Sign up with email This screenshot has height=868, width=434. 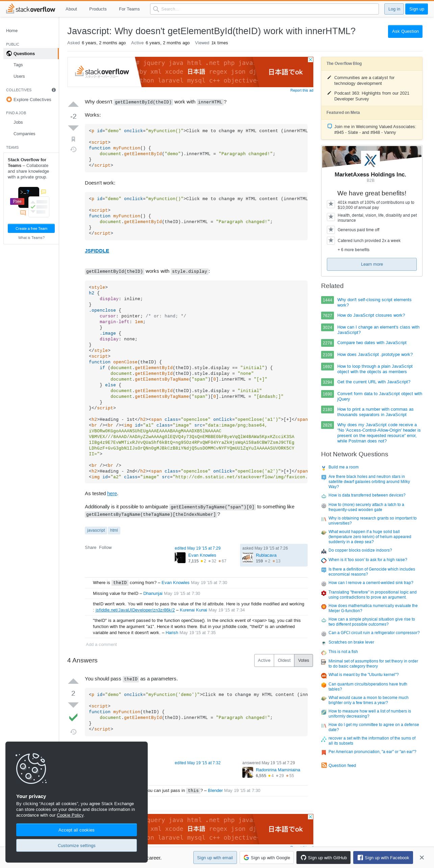pos(215,858)
